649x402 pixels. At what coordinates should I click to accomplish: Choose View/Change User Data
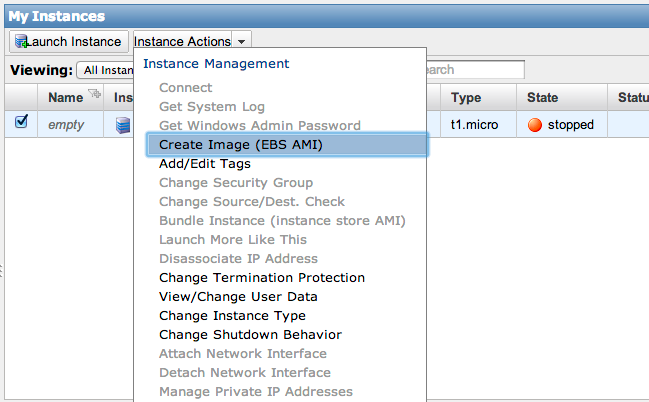point(238,297)
